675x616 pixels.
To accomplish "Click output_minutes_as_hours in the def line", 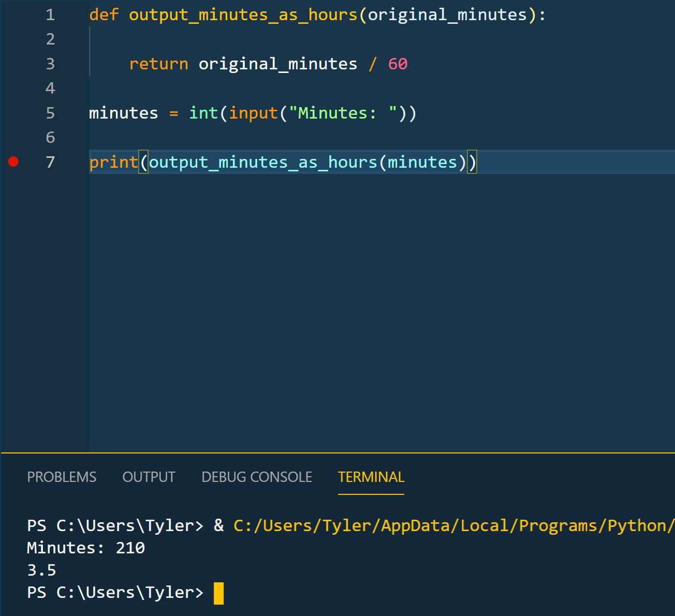I will 243,15.
